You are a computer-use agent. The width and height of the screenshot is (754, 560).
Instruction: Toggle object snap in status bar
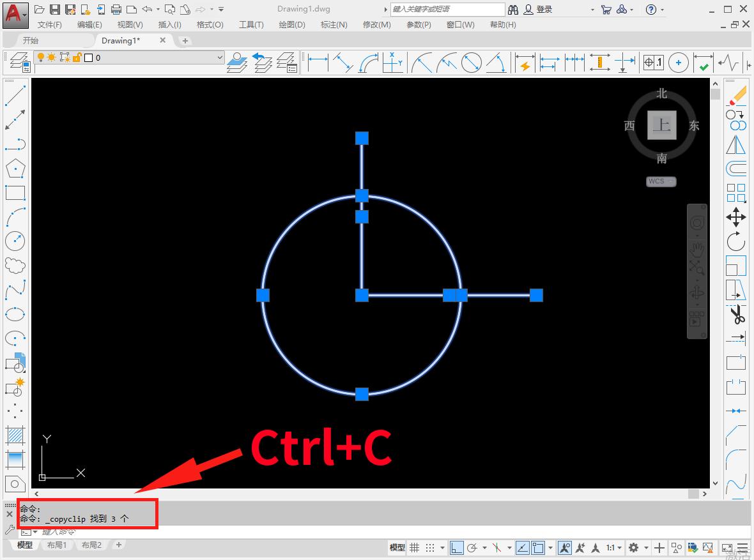(x=538, y=548)
